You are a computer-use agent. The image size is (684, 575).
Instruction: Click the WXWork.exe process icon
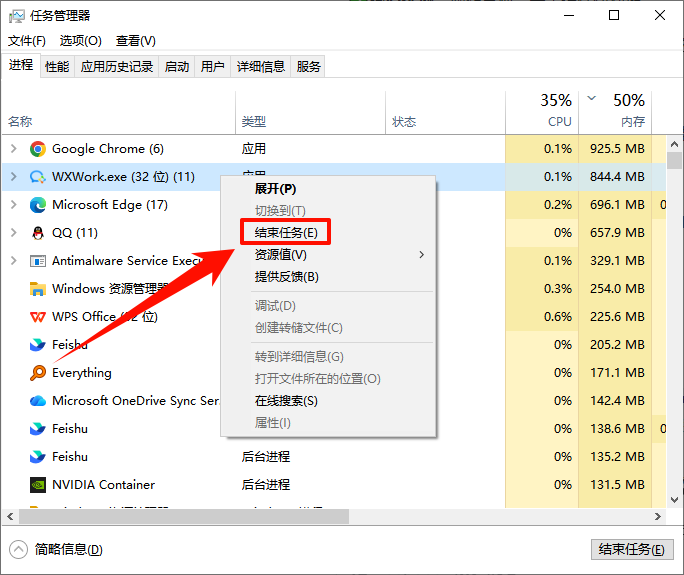click(38, 177)
